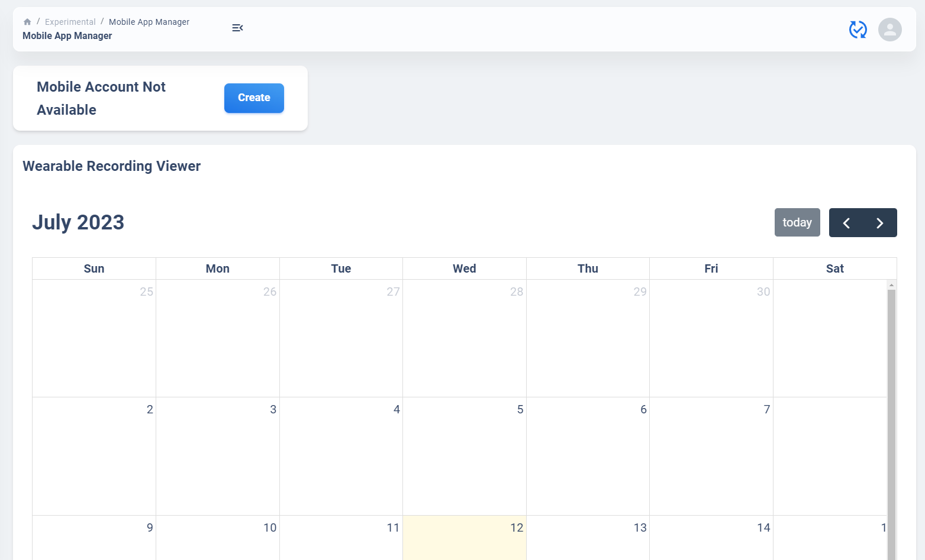
Task: Click the home breadcrumb icon
Action: [x=27, y=22]
